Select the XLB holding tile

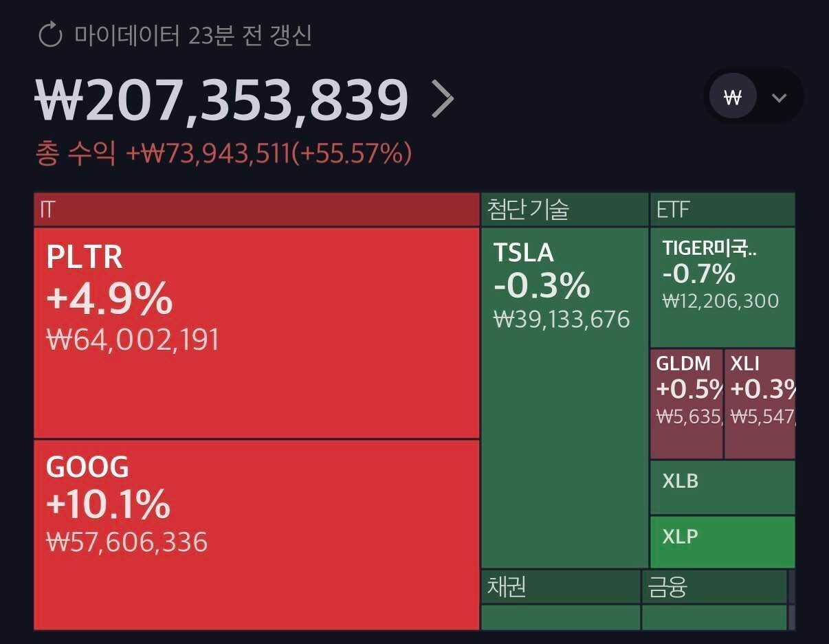pyautogui.click(x=722, y=487)
